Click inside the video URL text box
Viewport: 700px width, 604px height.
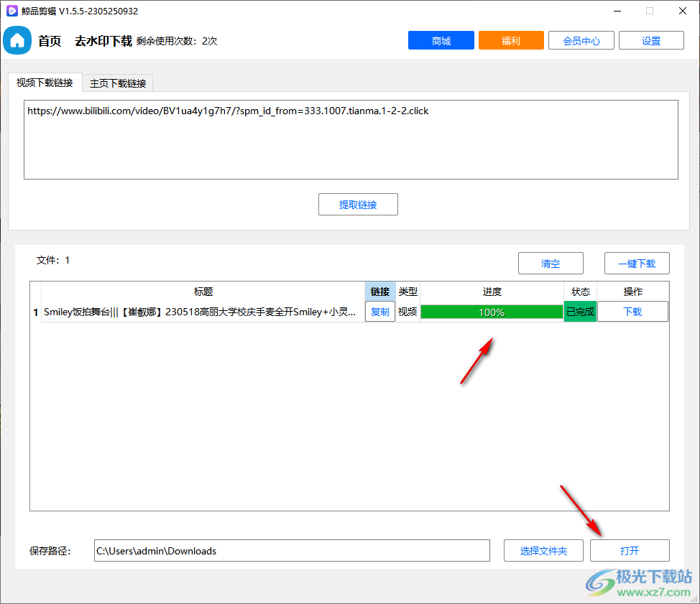(x=351, y=139)
